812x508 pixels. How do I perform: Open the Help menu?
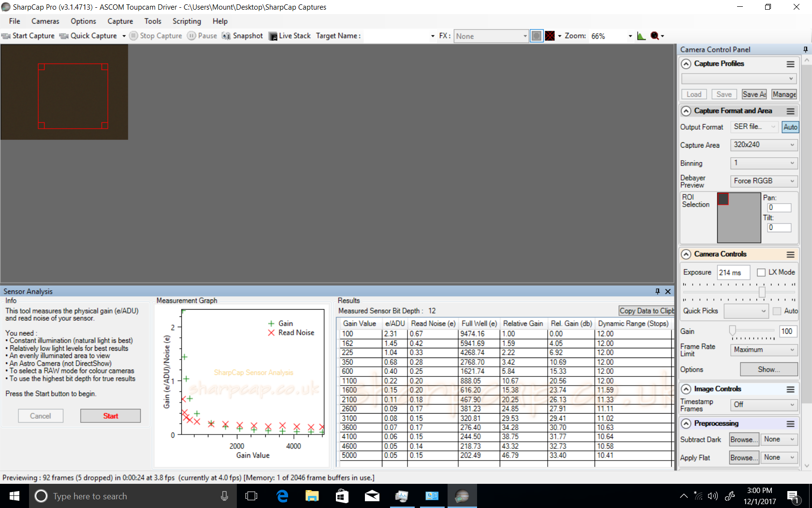click(x=220, y=21)
